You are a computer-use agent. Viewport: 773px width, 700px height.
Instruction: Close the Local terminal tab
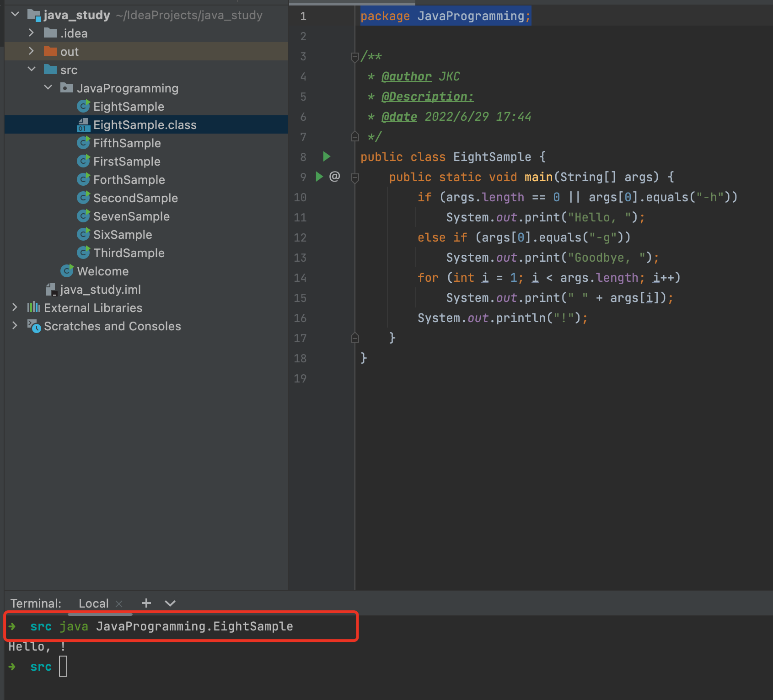coord(119,603)
